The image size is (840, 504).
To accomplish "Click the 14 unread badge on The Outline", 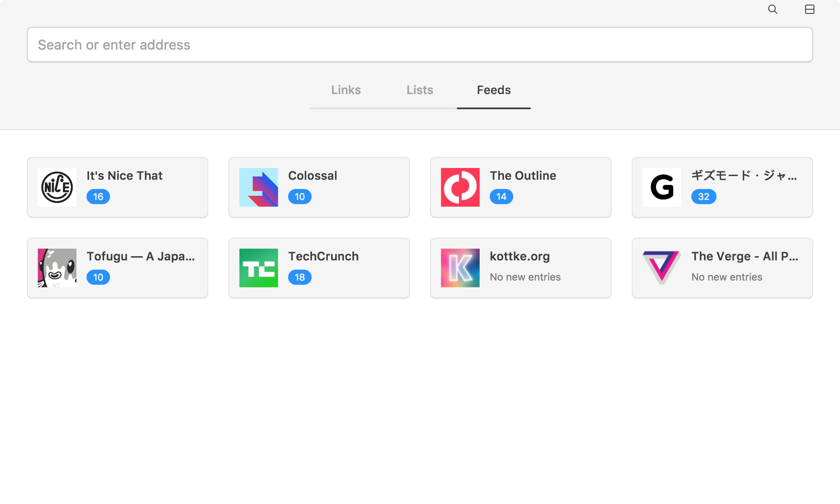I will [x=501, y=197].
